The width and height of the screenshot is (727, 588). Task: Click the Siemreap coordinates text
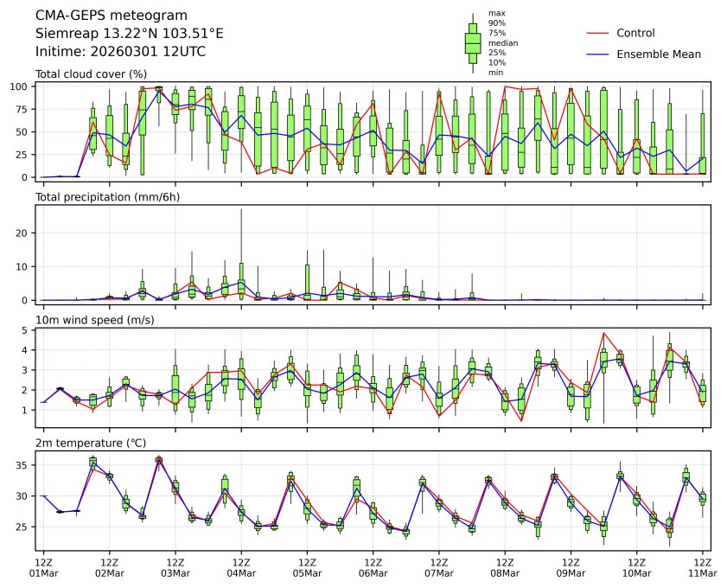pos(129,34)
